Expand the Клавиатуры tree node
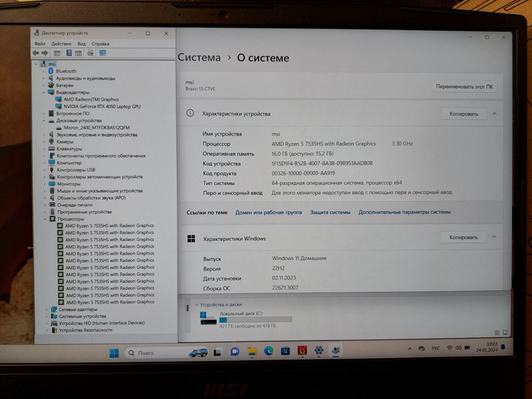532x399 pixels. pyautogui.click(x=44, y=149)
